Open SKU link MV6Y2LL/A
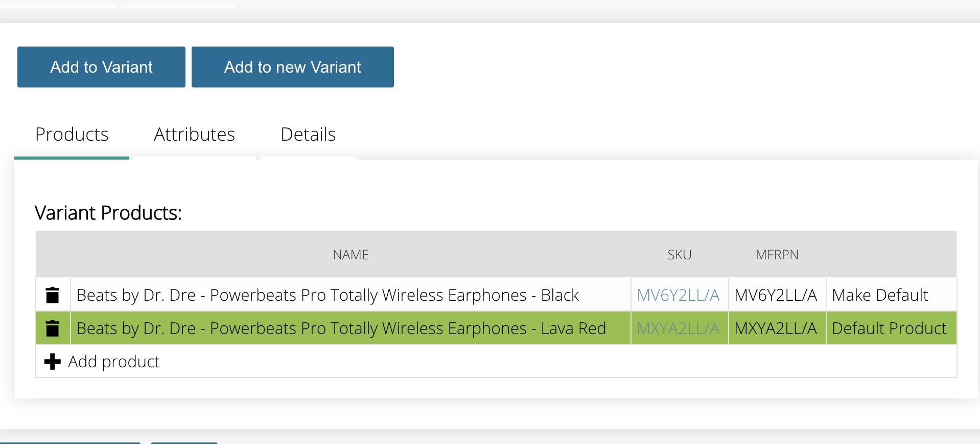 click(678, 295)
